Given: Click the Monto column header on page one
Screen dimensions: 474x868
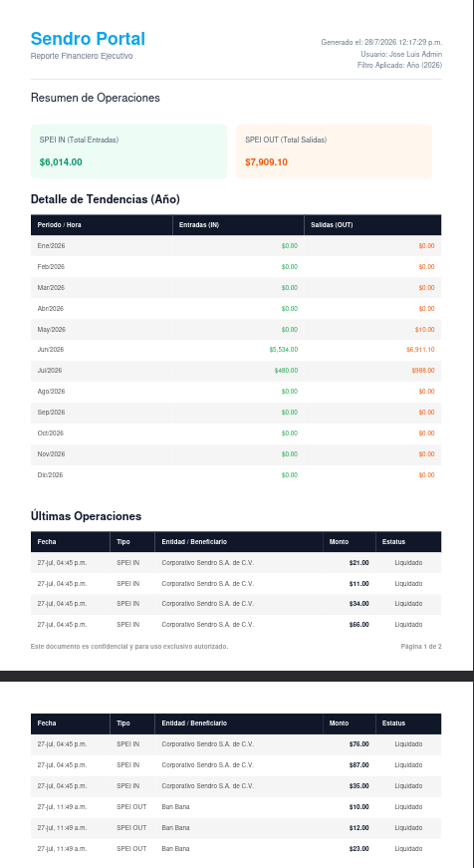Looking at the screenshot, I should pyautogui.click(x=350, y=542).
